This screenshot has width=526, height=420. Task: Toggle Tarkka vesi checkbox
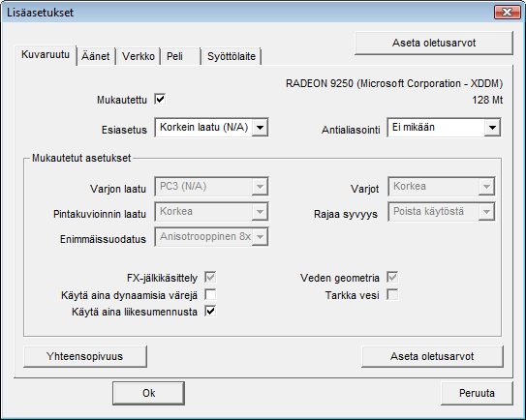(392, 295)
